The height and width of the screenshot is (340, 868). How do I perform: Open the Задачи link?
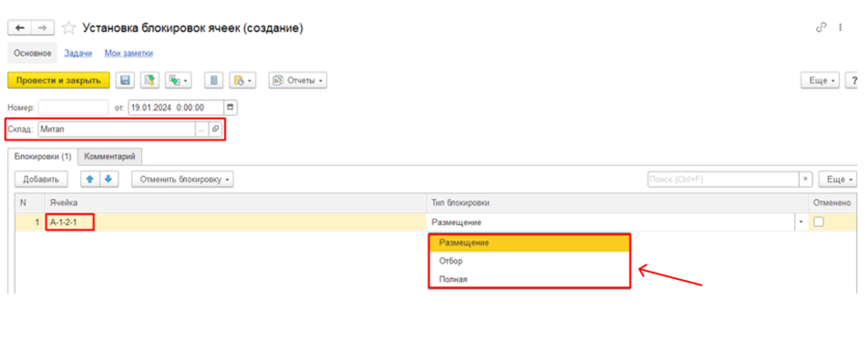(78, 53)
